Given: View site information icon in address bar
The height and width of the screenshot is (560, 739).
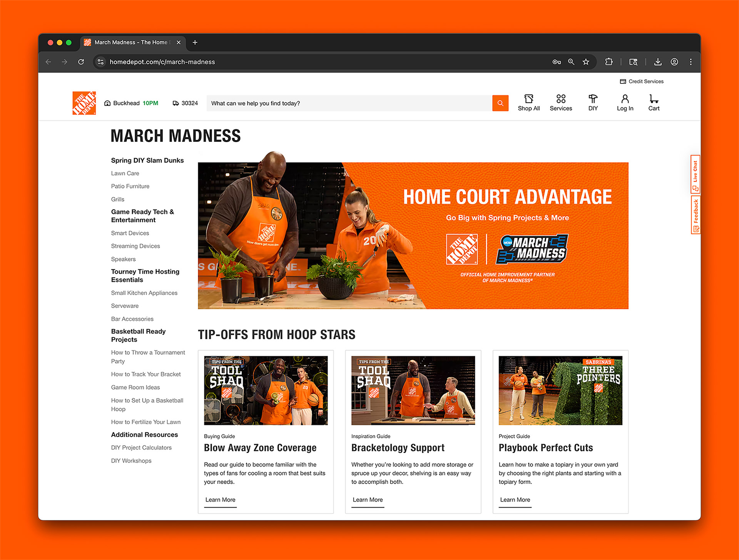Looking at the screenshot, I should [x=100, y=62].
